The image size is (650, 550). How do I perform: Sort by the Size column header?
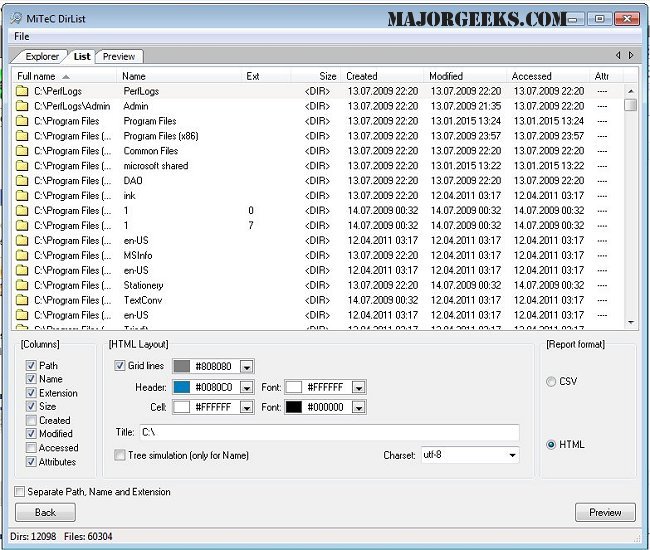316,76
